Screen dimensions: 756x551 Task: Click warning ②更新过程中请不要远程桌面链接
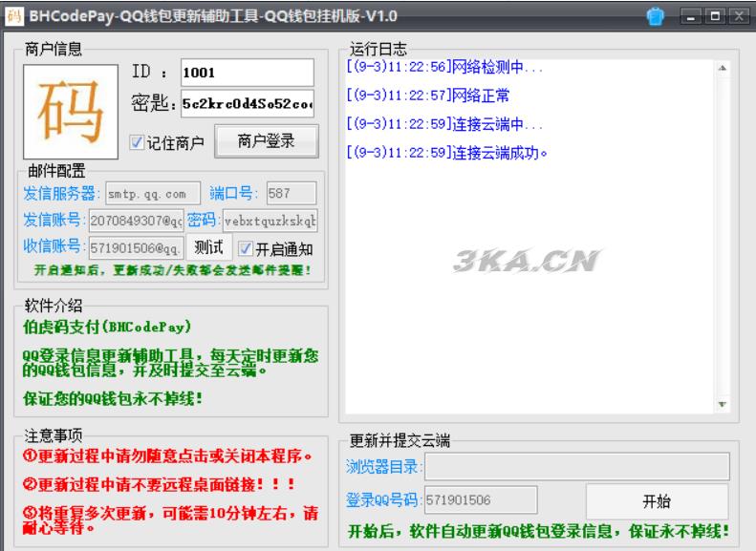pos(159,484)
